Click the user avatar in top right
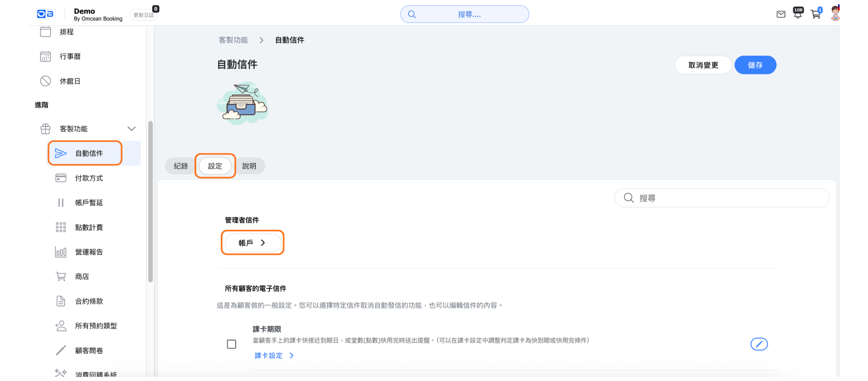 coord(835,14)
